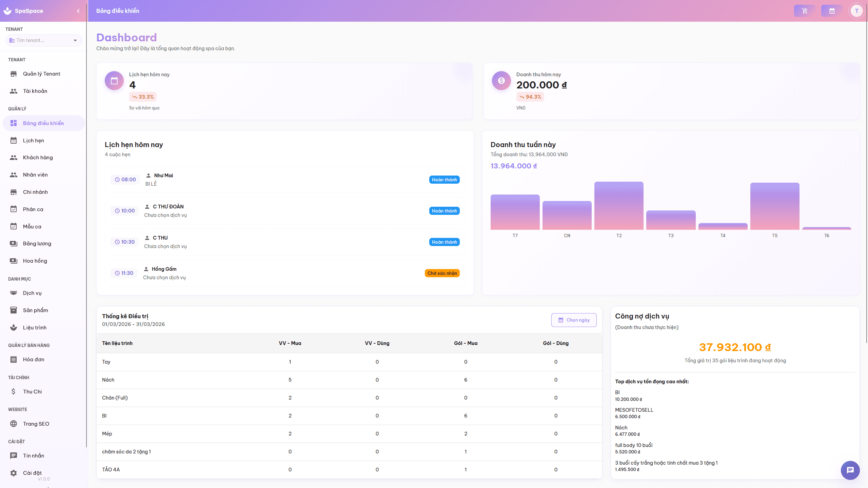Click the Chờ xác nhận status badge
Screen dimensions: 868x488
(x=442, y=273)
